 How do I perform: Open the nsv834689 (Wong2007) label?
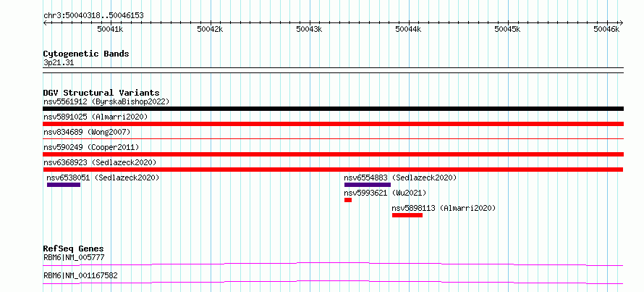tap(87, 132)
